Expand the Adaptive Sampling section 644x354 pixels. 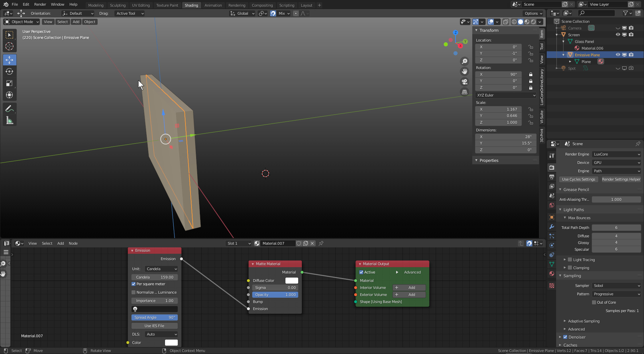[584, 321]
